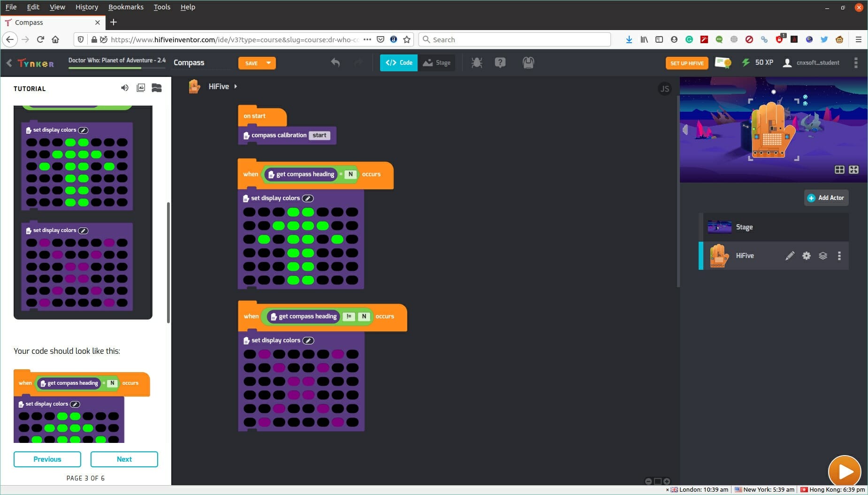
Task: Open the Tools menu
Action: point(162,7)
